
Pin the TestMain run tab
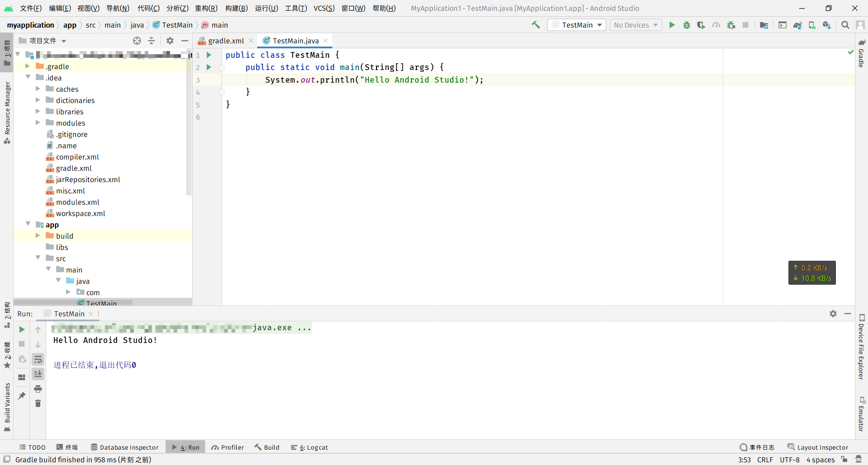point(22,395)
